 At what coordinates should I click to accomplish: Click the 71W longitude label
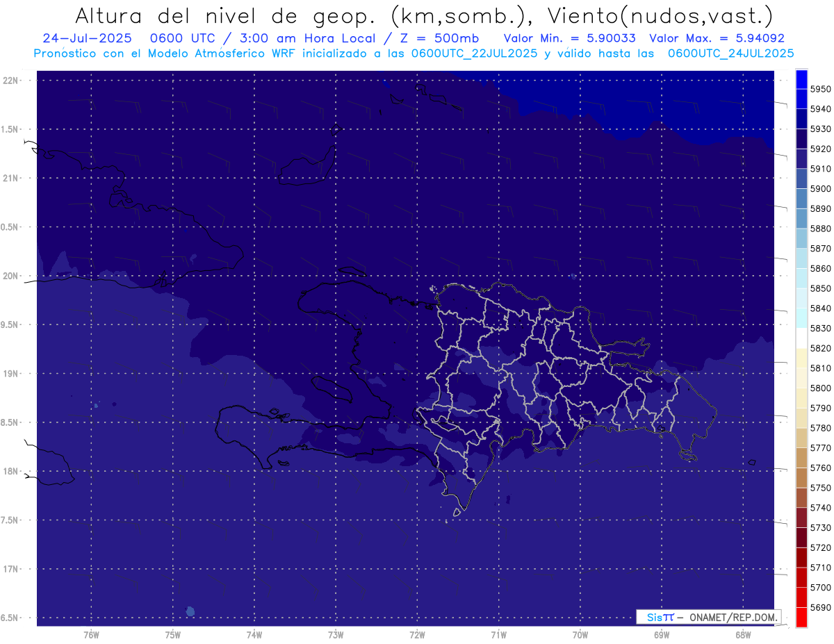point(498,634)
